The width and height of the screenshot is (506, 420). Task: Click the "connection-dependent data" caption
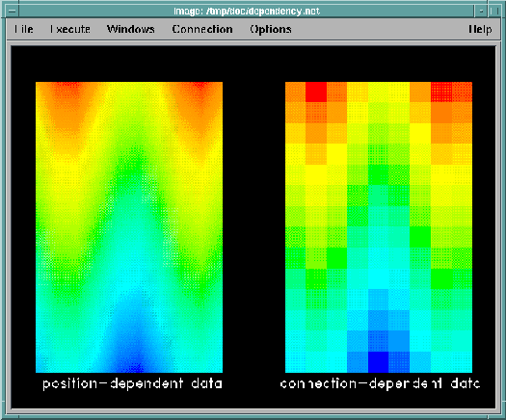click(x=380, y=383)
